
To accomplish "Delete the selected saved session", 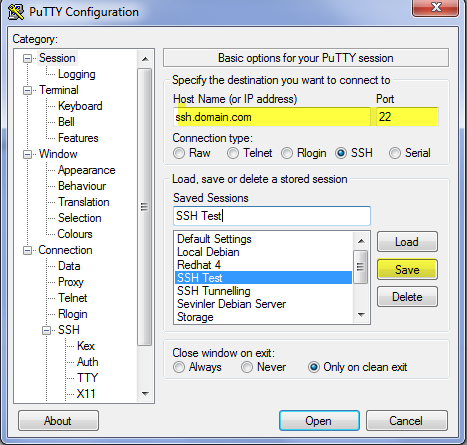I will tap(407, 297).
